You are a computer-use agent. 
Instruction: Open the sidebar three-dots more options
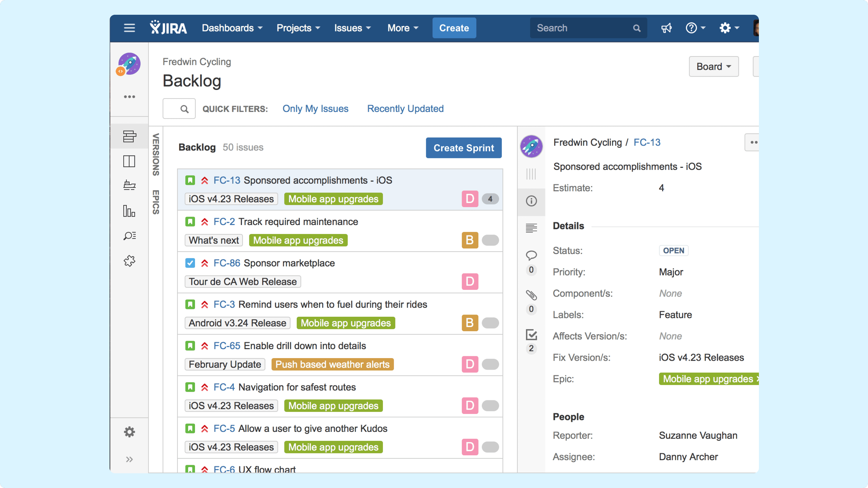[x=129, y=97]
